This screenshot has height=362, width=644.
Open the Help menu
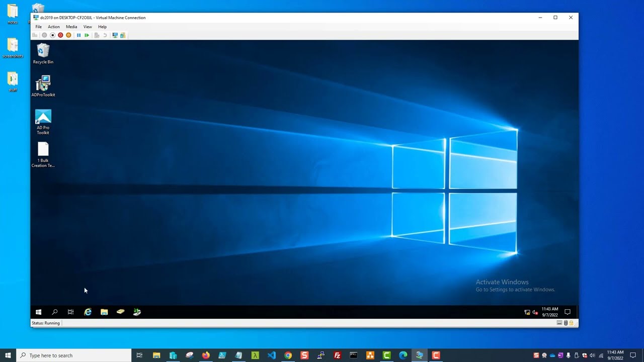[x=102, y=27]
